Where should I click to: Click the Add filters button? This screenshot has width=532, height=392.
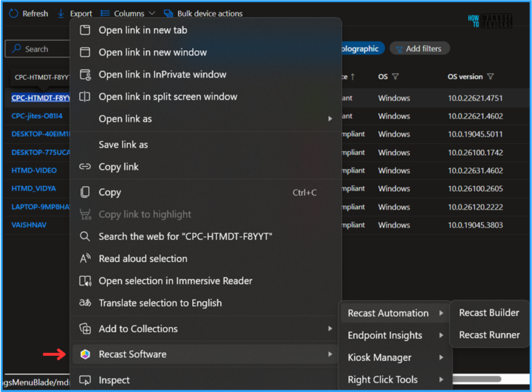[420, 48]
